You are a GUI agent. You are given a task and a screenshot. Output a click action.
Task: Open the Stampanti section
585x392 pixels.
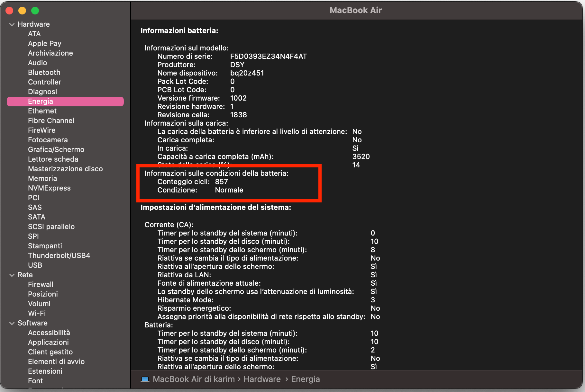click(45, 246)
